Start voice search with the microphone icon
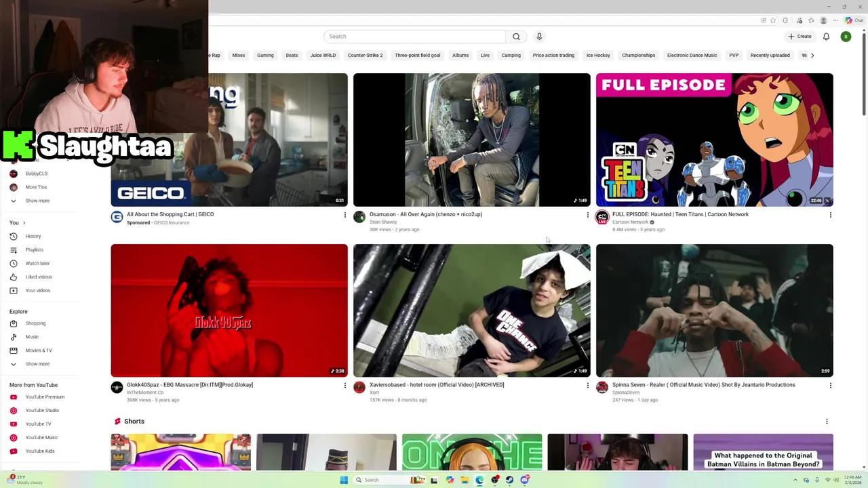The height and width of the screenshot is (488, 868). click(539, 37)
